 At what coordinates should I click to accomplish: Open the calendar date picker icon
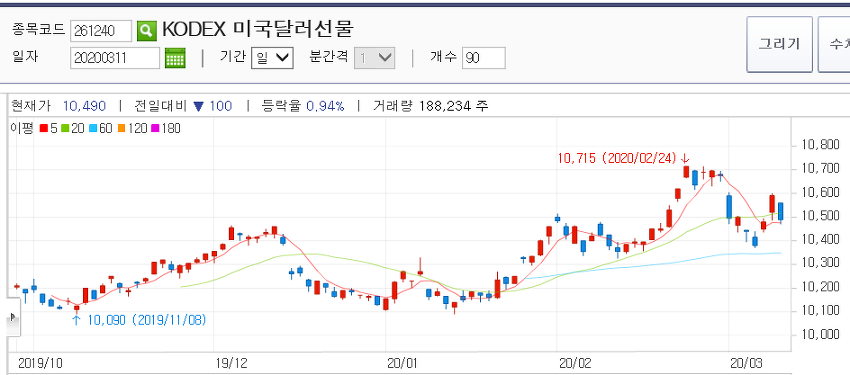[x=175, y=57]
